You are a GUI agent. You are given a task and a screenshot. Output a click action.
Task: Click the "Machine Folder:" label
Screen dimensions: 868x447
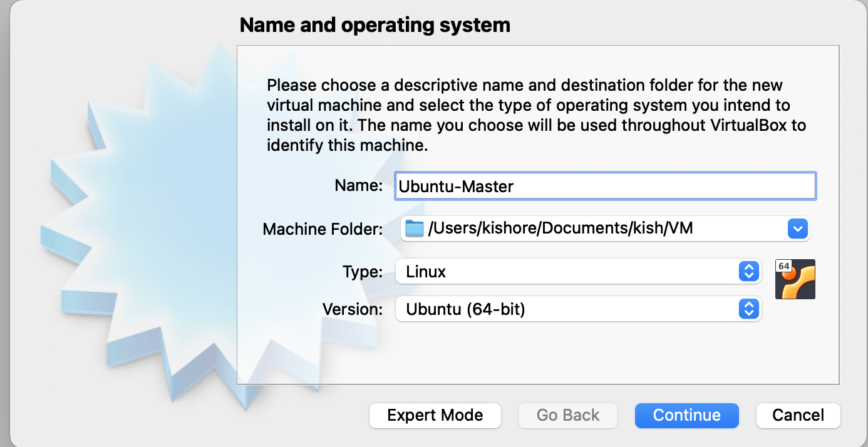pos(323,229)
